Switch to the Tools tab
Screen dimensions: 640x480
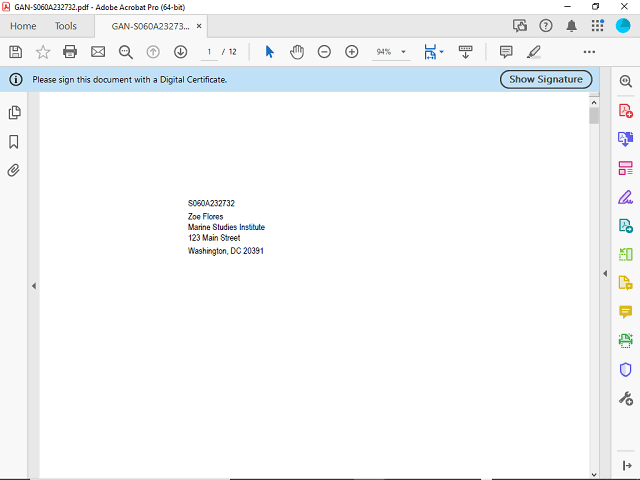(66, 26)
